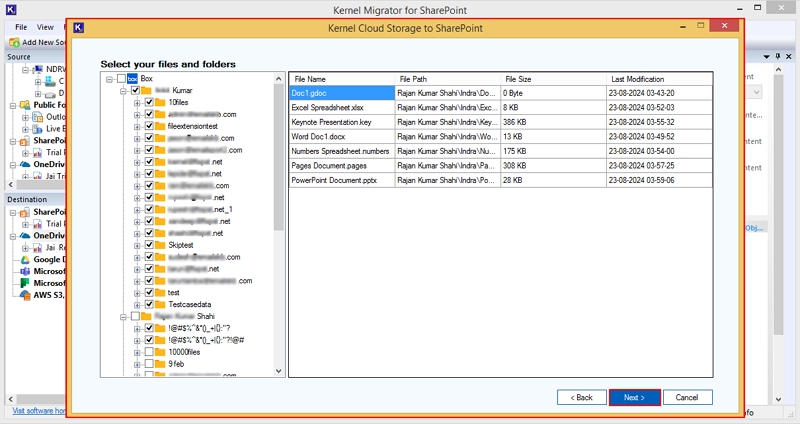Image resolution: width=800 pixels, height=424 pixels.
Task: Click the Next button
Action: [634, 397]
